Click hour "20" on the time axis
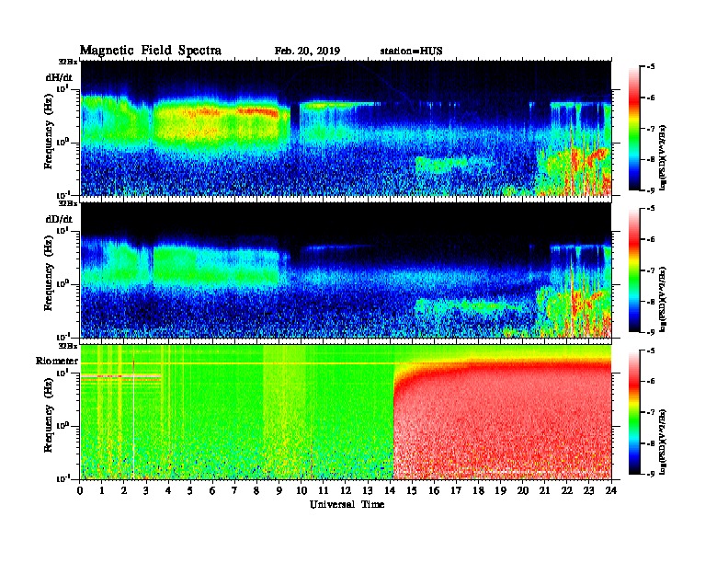This screenshot has width=728, height=563. (523, 490)
